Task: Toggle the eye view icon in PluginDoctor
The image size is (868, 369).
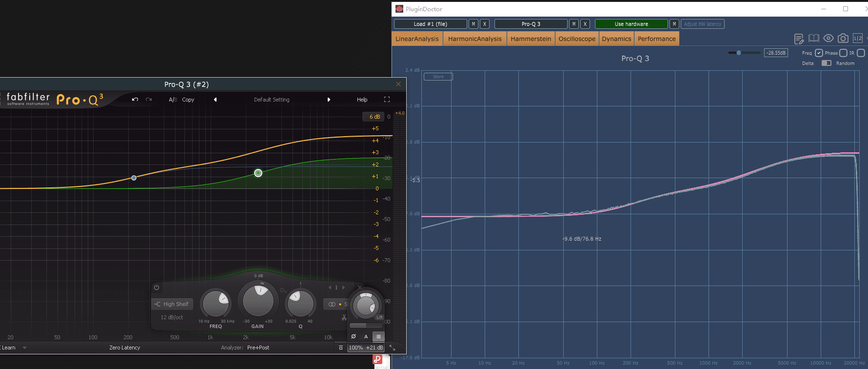Action: click(x=829, y=38)
